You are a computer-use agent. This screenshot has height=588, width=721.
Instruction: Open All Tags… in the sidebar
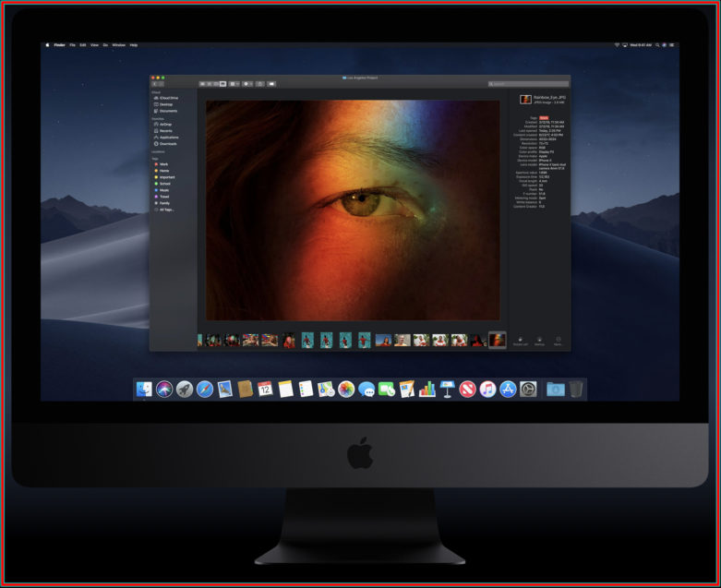pos(164,210)
